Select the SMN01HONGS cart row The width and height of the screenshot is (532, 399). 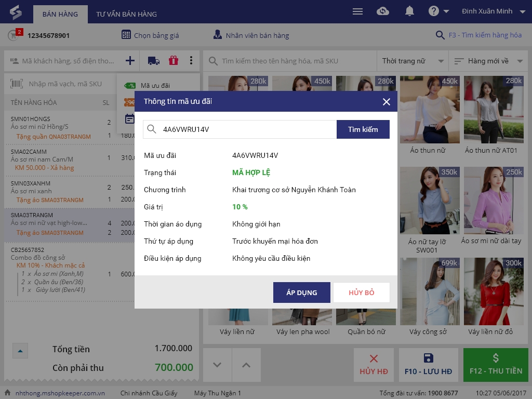[x=70, y=127]
